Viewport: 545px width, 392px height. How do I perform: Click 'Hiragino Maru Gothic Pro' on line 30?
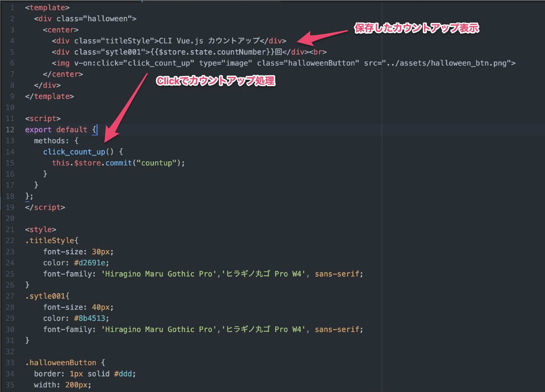(159, 329)
